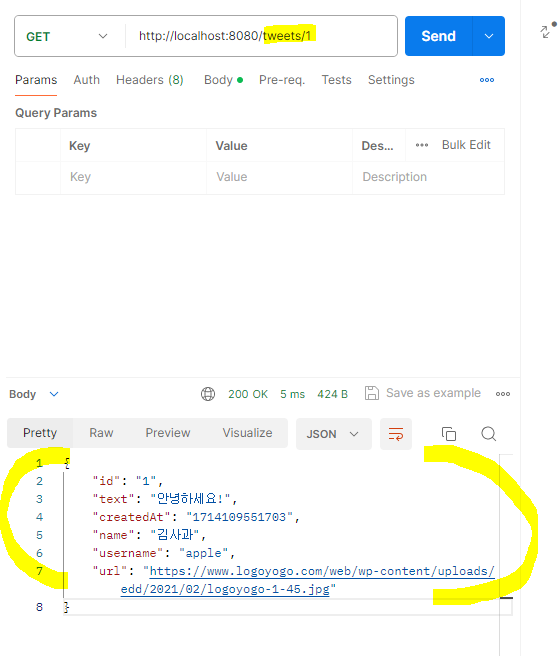Toggle line wrap icon

coord(396,434)
